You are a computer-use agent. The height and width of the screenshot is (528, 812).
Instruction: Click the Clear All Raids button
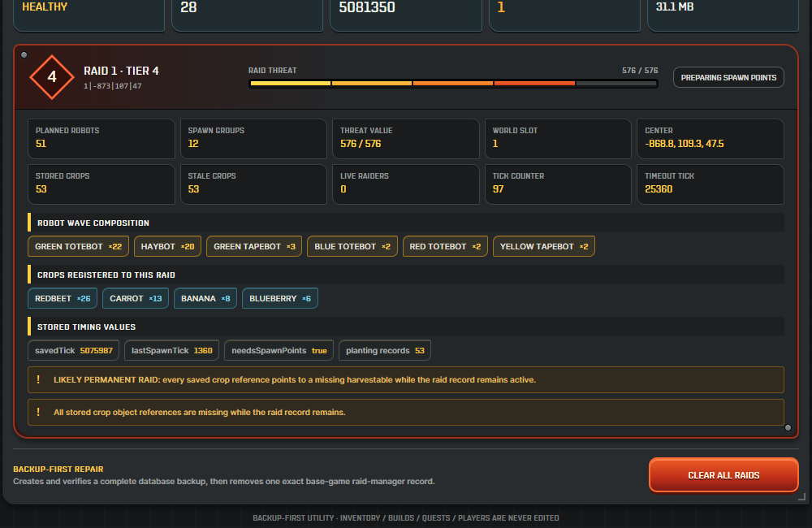click(x=723, y=475)
